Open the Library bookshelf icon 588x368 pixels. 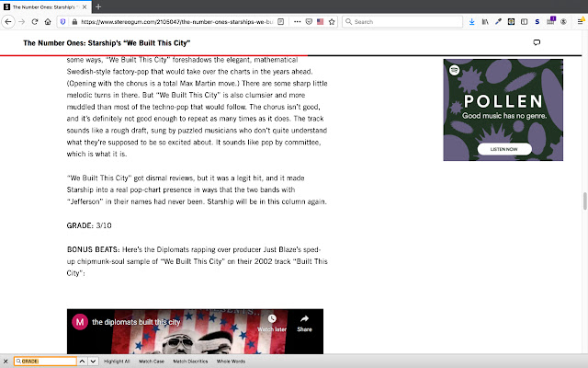coord(485,22)
